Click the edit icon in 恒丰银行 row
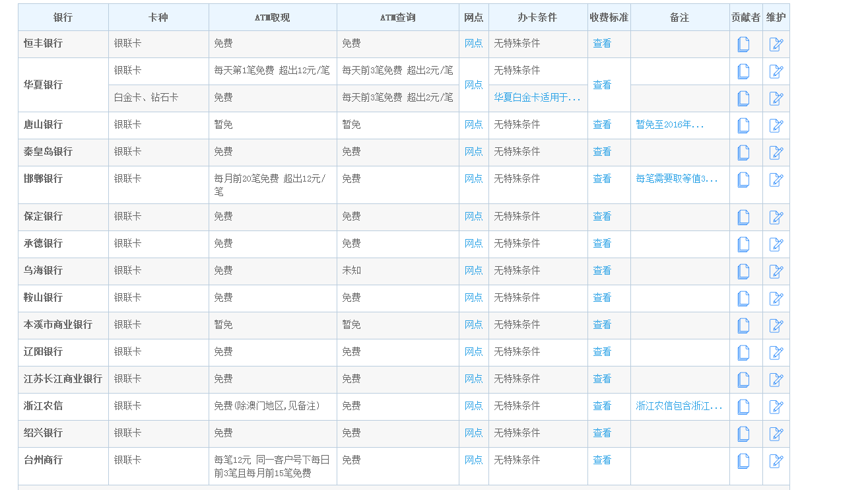 point(776,44)
